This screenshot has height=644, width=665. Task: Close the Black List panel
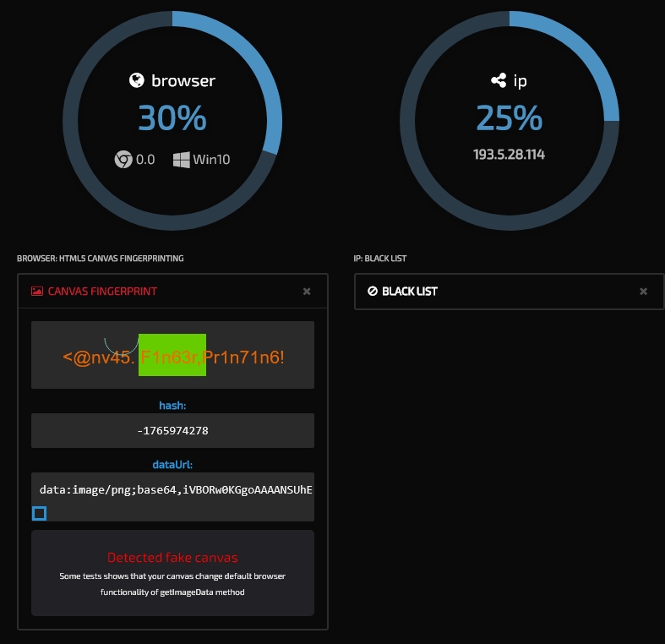(643, 291)
